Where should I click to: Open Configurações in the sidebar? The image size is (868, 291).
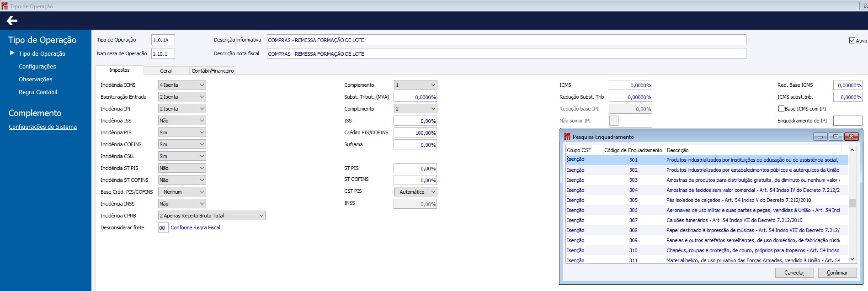pos(37,66)
